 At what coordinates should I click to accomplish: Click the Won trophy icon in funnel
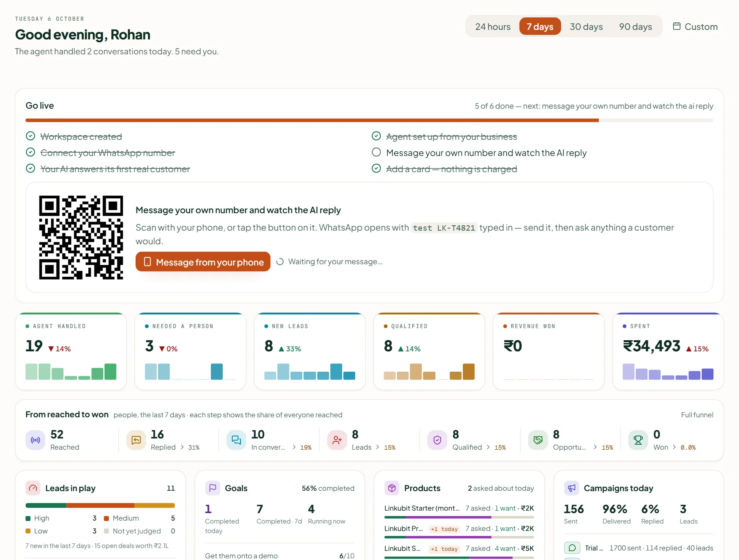[638, 440]
